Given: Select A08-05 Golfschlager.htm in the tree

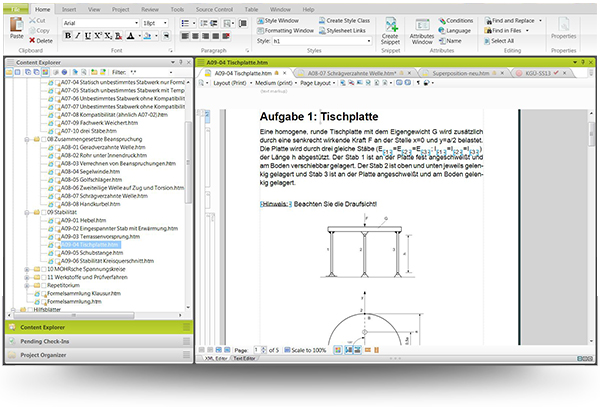Looking at the screenshot, I should tap(91, 180).
